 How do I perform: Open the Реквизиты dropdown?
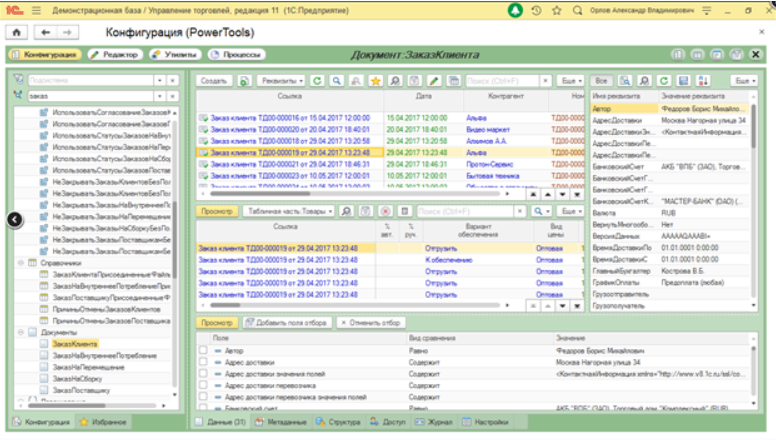[x=281, y=81]
